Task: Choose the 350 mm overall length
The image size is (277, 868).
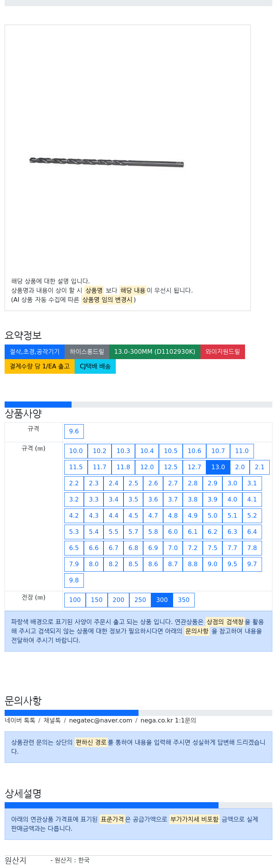Action: pyautogui.click(x=184, y=600)
